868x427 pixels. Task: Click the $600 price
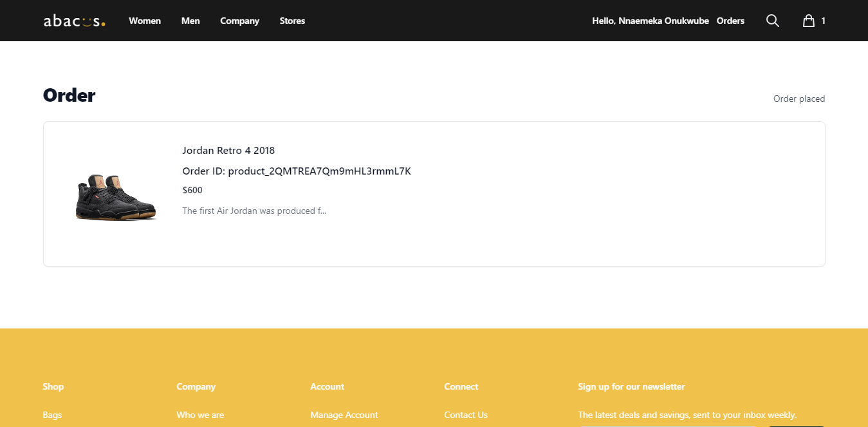192,190
